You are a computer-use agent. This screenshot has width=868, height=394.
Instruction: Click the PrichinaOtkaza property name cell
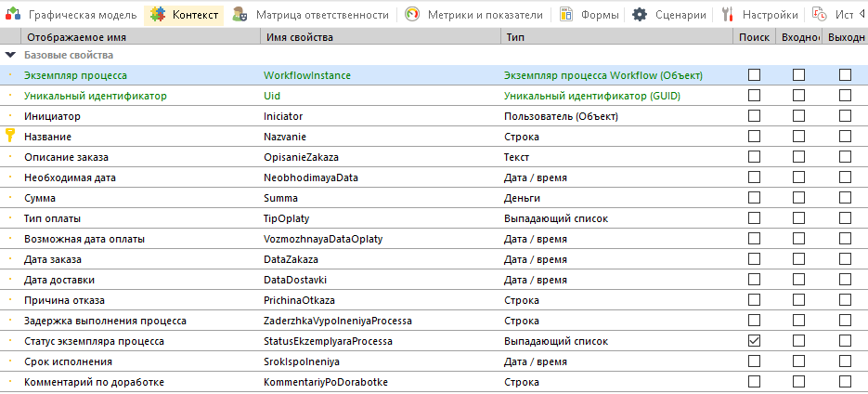click(300, 300)
